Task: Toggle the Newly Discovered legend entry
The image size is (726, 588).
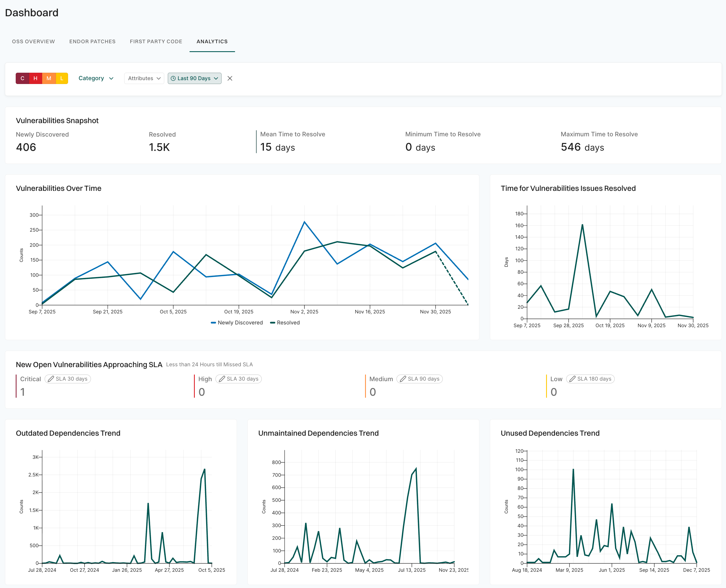Action: (237, 323)
